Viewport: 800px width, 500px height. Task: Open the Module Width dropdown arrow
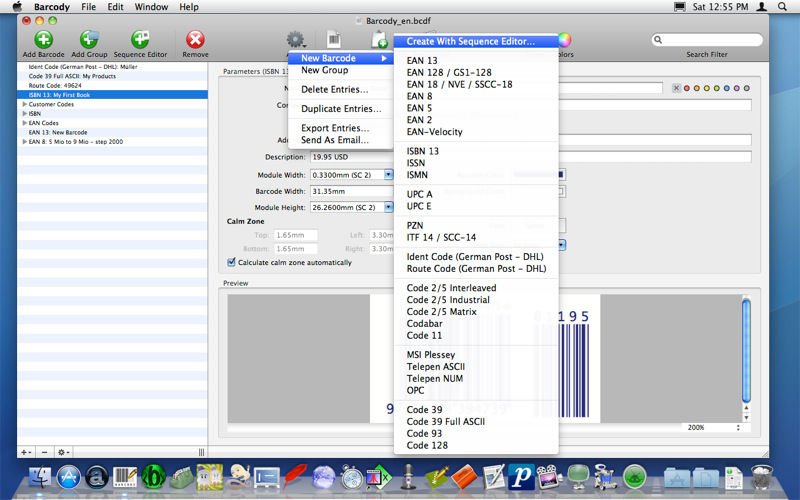coord(388,175)
